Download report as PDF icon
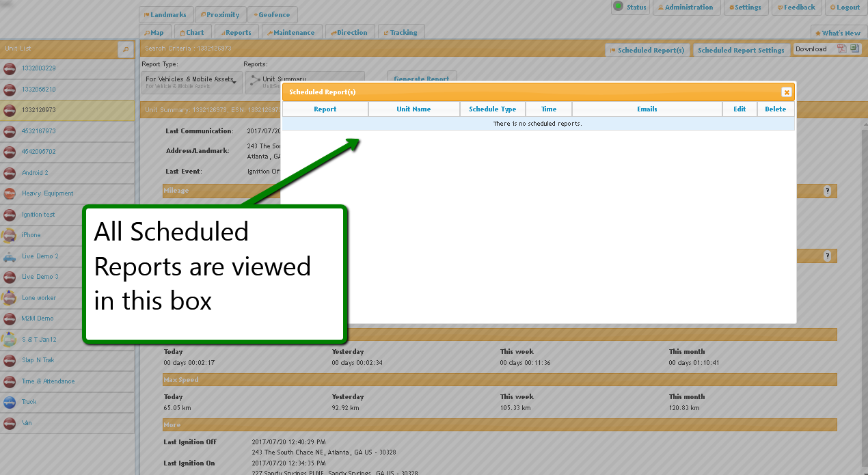 [842, 49]
